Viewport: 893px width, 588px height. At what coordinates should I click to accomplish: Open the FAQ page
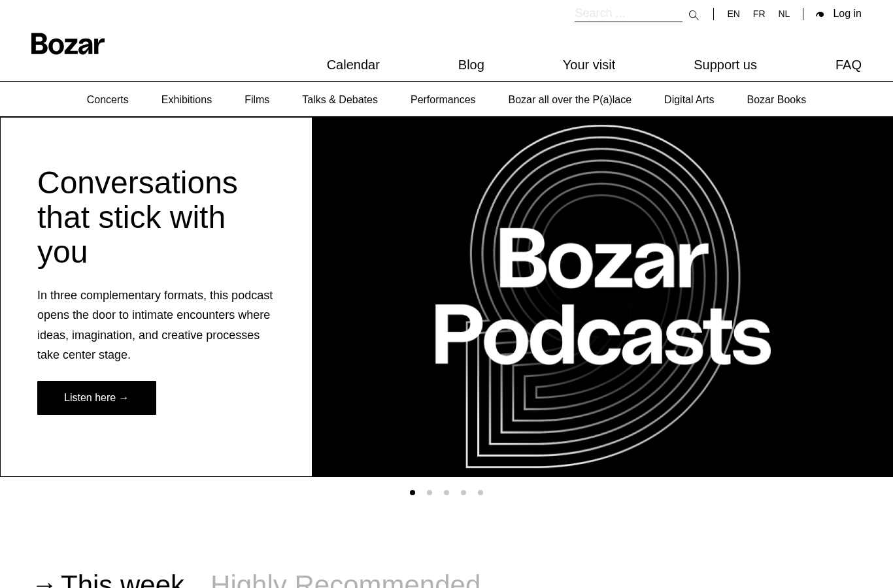(x=849, y=65)
